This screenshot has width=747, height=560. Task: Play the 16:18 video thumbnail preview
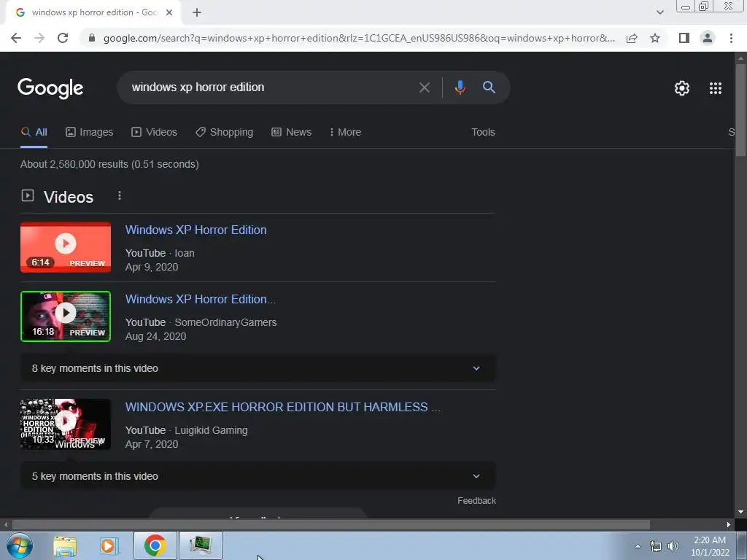[66, 316]
